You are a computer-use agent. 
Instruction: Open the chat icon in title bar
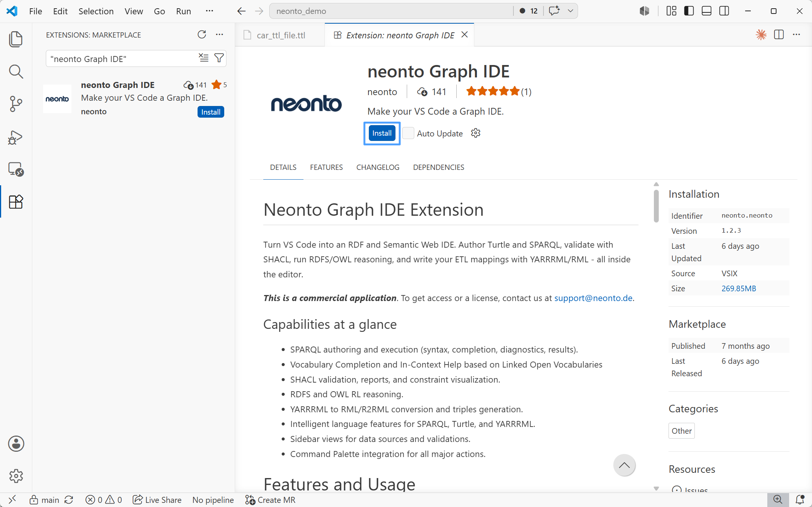[x=554, y=11]
